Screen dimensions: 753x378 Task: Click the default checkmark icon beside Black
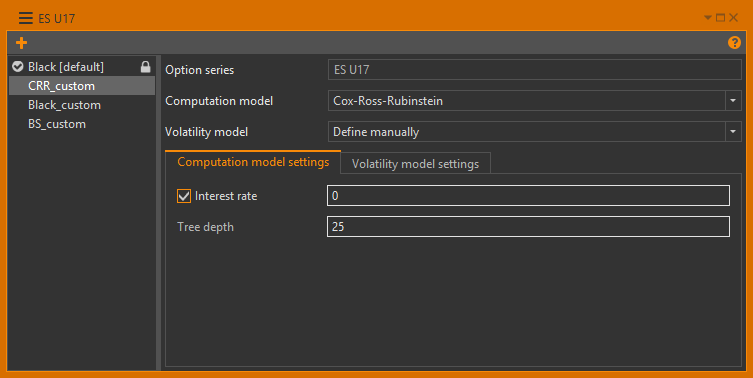[18, 66]
